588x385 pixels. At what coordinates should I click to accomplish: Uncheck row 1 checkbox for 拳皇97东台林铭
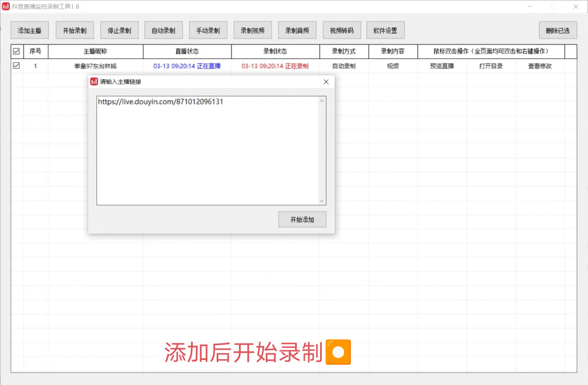click(16, 66)
